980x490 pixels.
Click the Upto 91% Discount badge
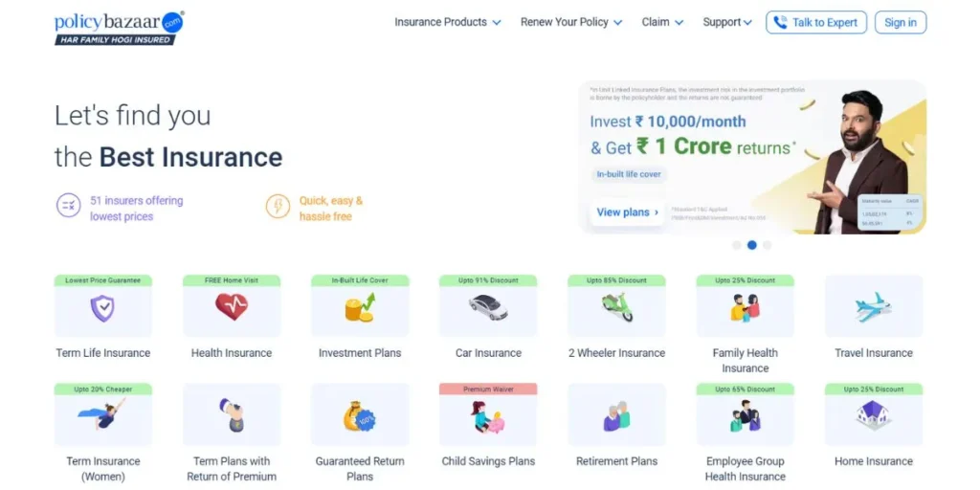(x=488, y=280)
